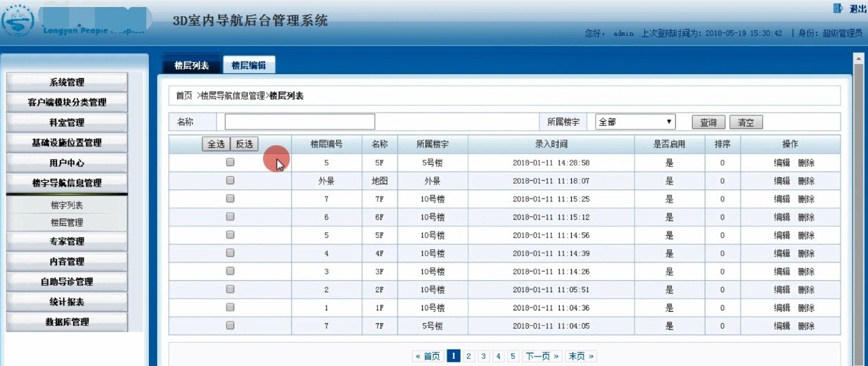The width and height of the screenshot is (868, 366).
Task: Click 末页 last page button
Action: [x=581, y=356]
